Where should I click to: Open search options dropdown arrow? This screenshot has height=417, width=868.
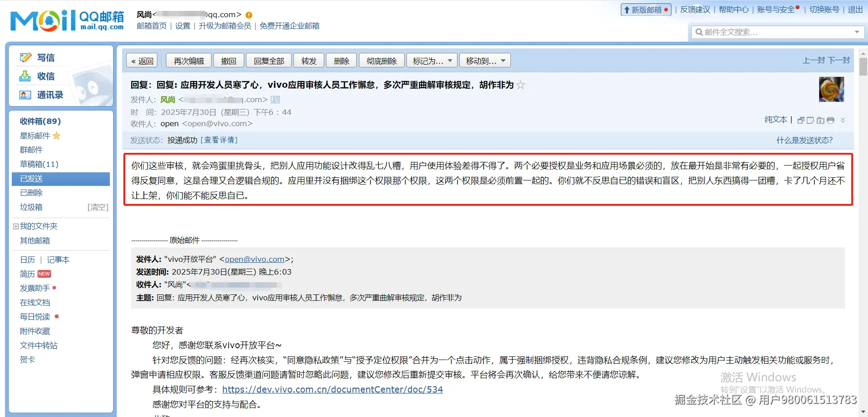pos(857,32)
